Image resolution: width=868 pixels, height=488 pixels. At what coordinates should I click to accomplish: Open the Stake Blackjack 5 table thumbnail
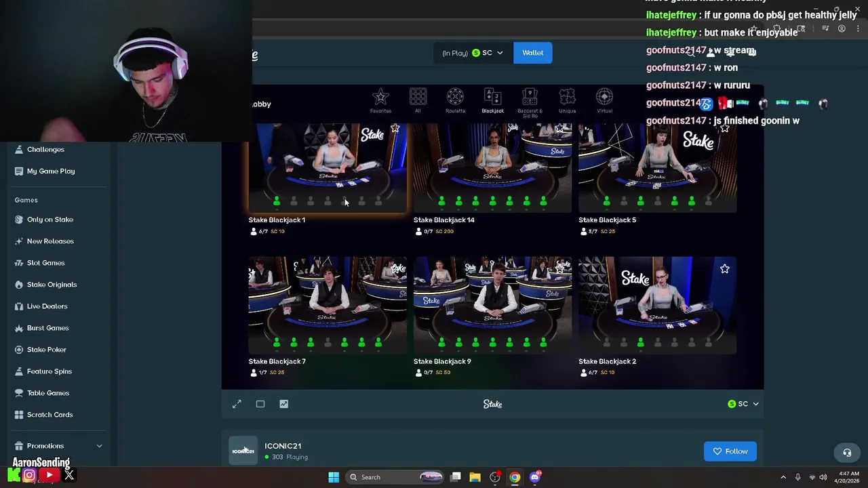click(657, 167)
